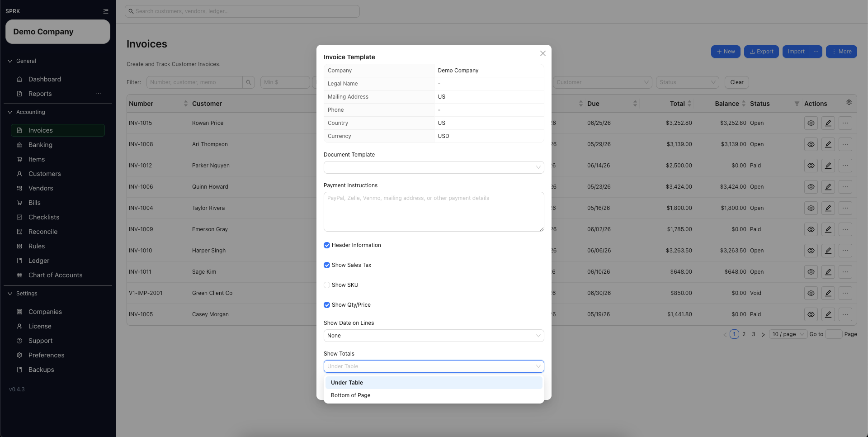Open Status column filter icon
The image size is (868, 437).
[x=797, y=104]
